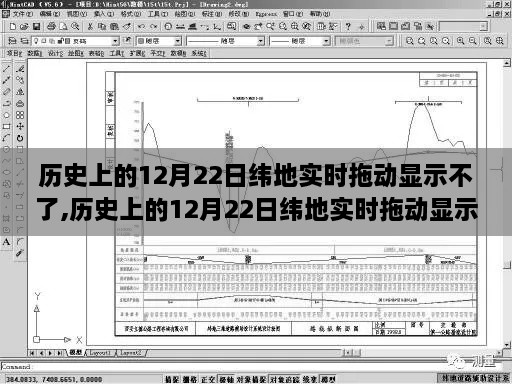Viewport: 512px width, 384px height.
Task: Select the Circle tool in the draw toolbar
Action: point(6,115)
